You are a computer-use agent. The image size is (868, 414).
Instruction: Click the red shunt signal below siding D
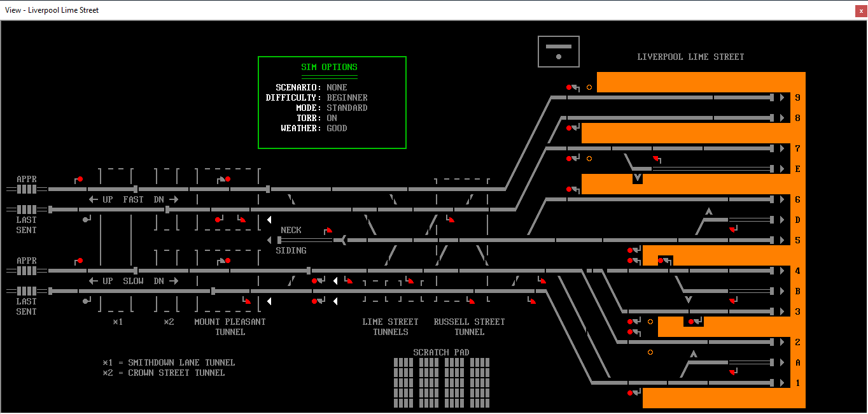(733, 229)
